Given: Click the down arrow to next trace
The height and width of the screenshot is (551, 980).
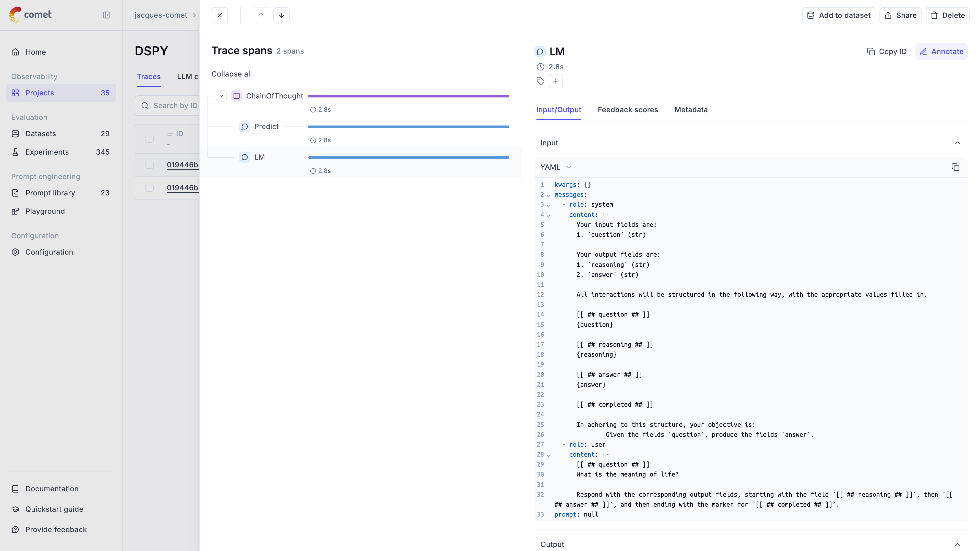Looking at the screenshot, I should click(281, 15).
